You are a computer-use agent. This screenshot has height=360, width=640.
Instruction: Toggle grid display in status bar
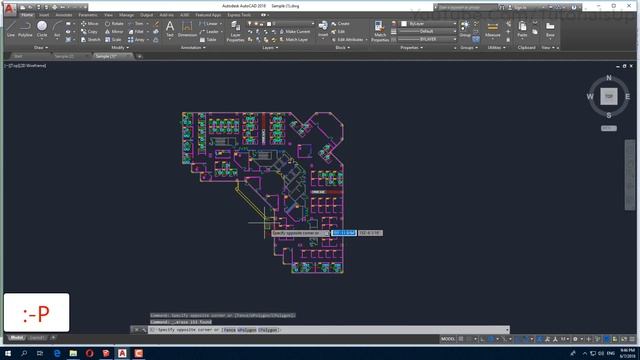click(x=461, y=339)
